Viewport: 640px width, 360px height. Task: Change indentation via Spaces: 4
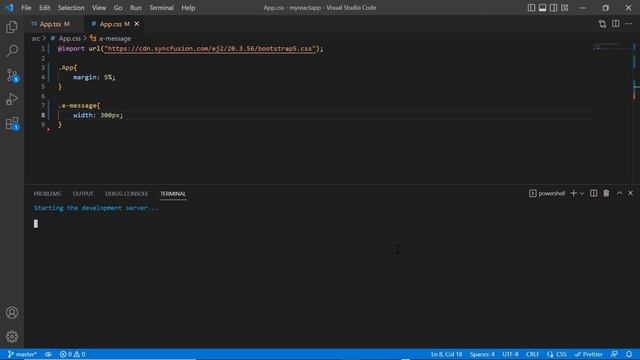pos(482,354)
